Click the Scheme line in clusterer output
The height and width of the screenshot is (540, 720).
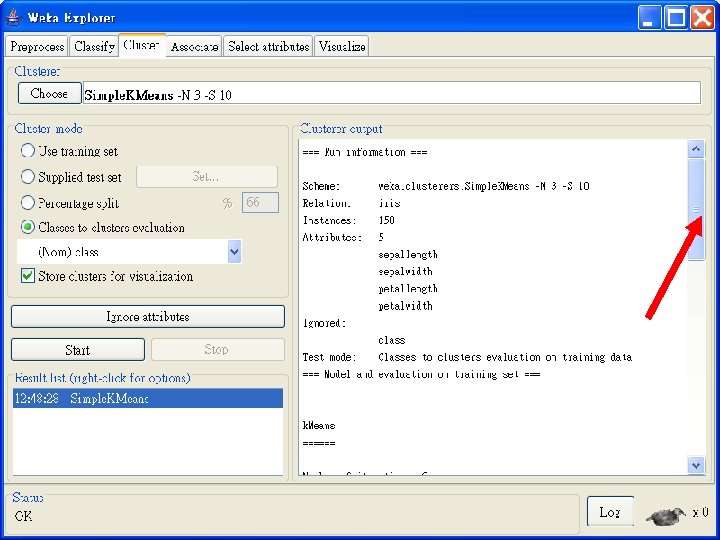446,186
